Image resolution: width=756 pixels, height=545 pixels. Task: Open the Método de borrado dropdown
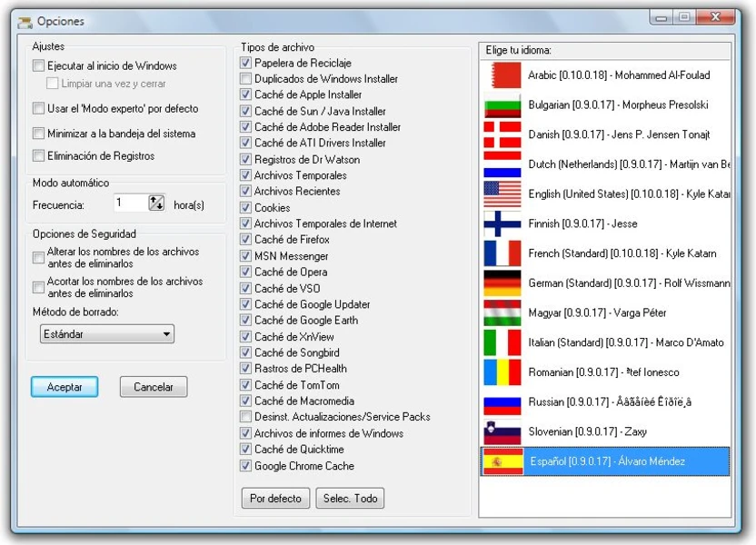pyautogui.click(x=169, y=333)
